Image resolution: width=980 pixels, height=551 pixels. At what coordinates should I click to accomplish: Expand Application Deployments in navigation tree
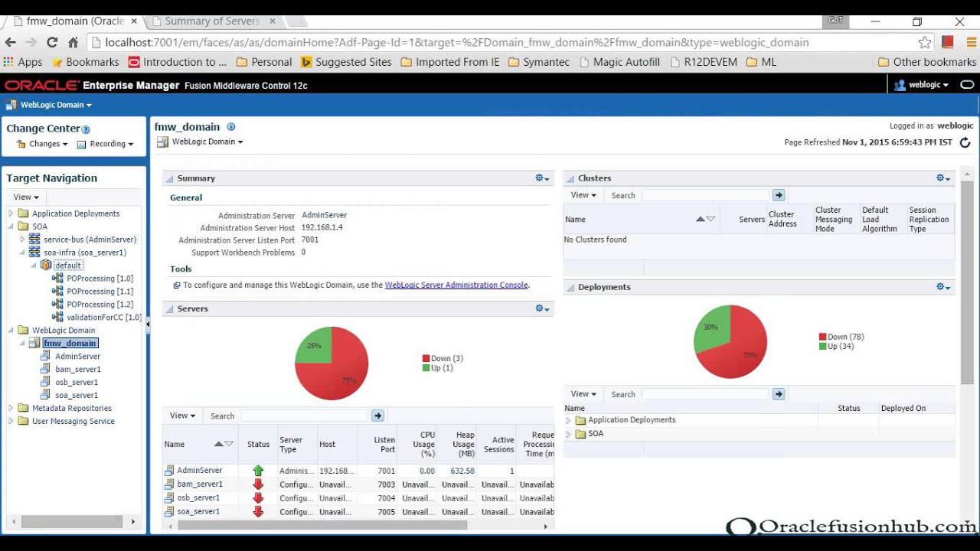tap(11, 214)
